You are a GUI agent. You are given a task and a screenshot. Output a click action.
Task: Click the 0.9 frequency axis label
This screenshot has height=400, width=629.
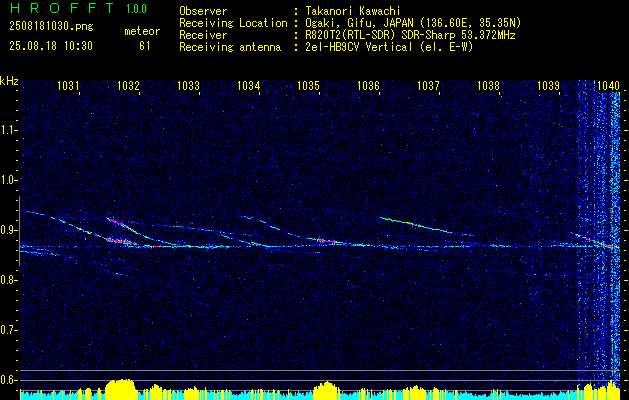(x=8, y=230)
